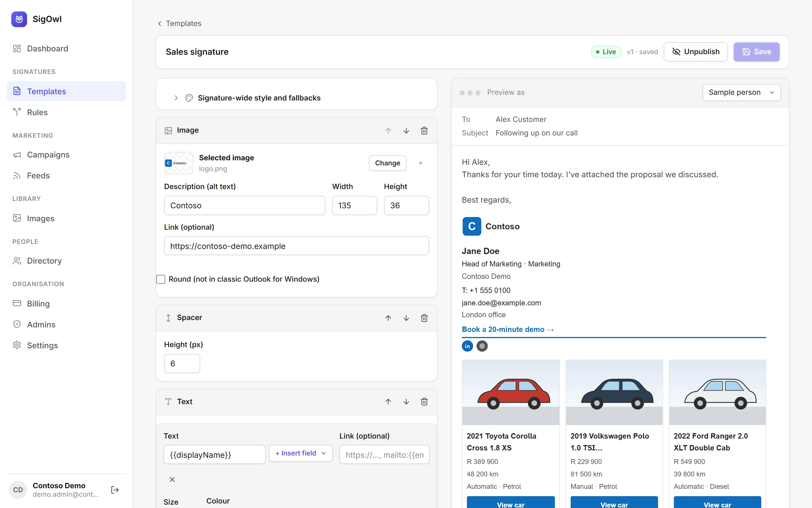Open Admins in sidebar
The image size is (812, 508).
[66, 324]
